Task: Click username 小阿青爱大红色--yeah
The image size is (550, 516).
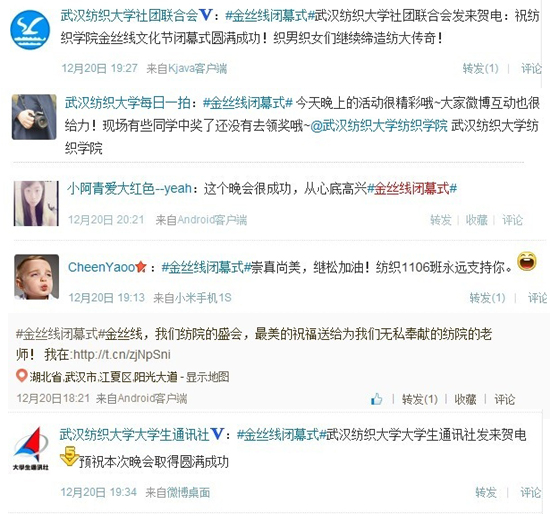Action: 130,189
